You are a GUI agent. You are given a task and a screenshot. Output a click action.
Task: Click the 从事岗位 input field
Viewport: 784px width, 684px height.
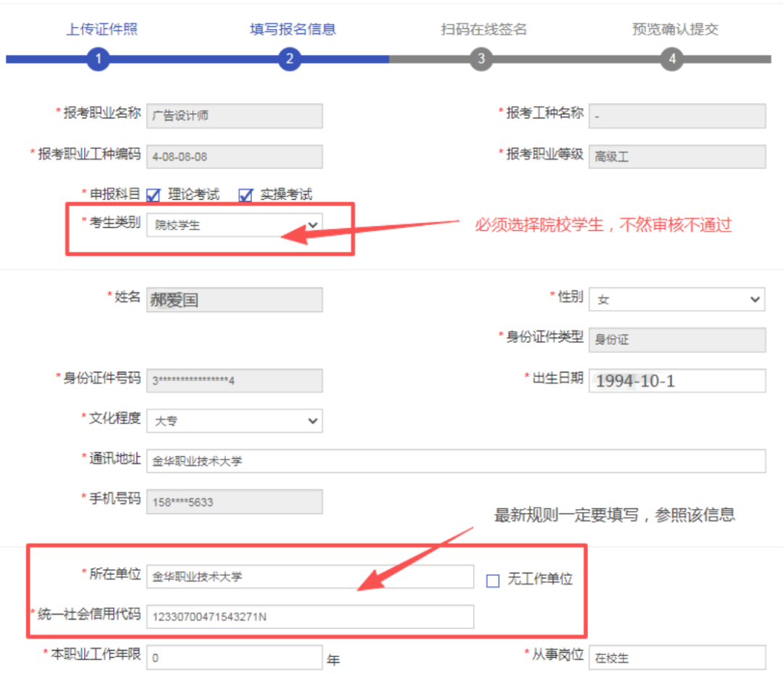(677, 658)
